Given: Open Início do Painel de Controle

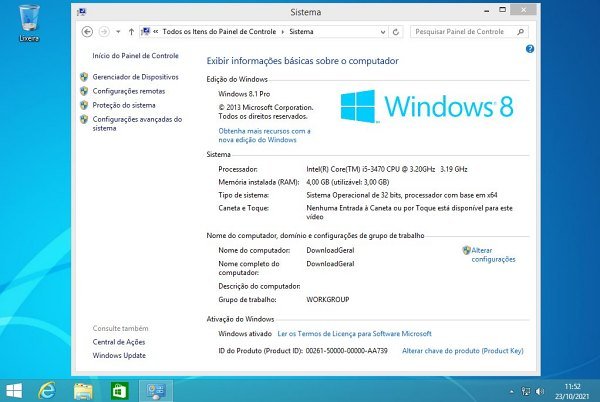Looking at the screenshot, I should (x=135, y=56).
